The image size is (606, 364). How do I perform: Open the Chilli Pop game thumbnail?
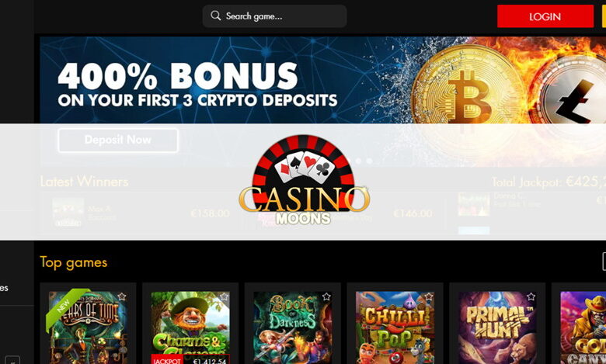point(395,328)
